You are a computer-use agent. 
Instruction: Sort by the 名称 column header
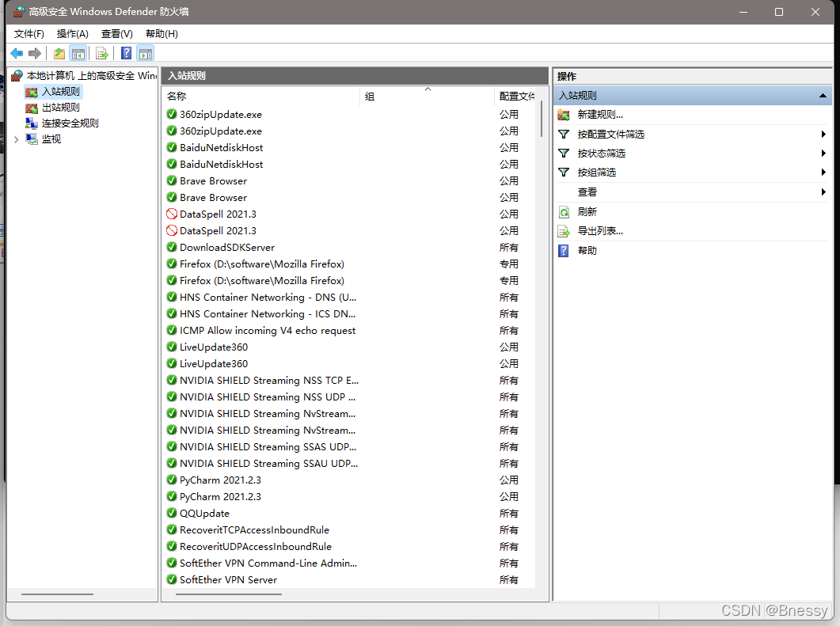coord(261,97)
